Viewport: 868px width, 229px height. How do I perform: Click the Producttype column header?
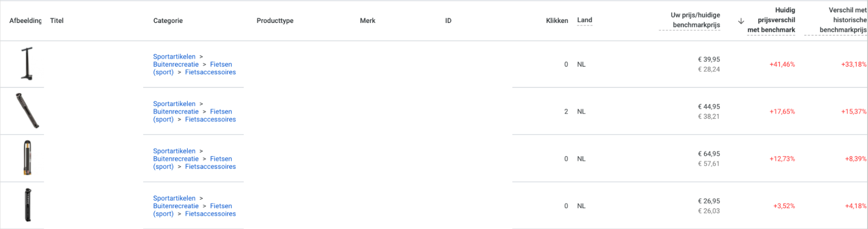pyautogui.click(x=274, y=20)
